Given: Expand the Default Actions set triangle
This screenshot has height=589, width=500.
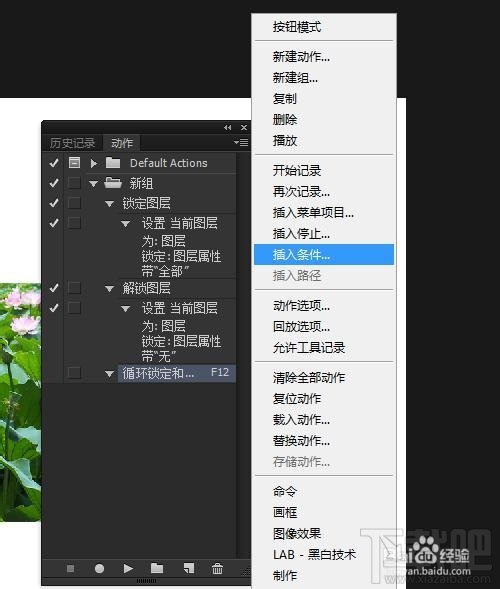Looking at the screenshot, I should [x=94, y=163].
